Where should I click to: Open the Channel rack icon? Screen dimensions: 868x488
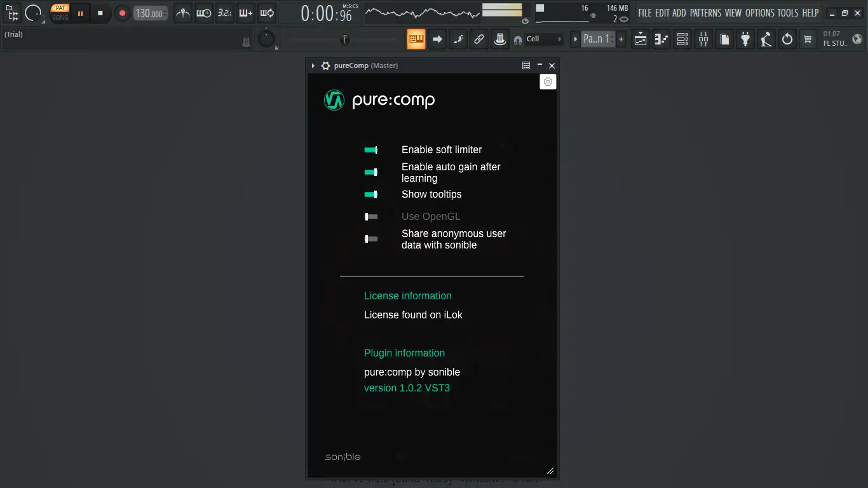(682, 39)
